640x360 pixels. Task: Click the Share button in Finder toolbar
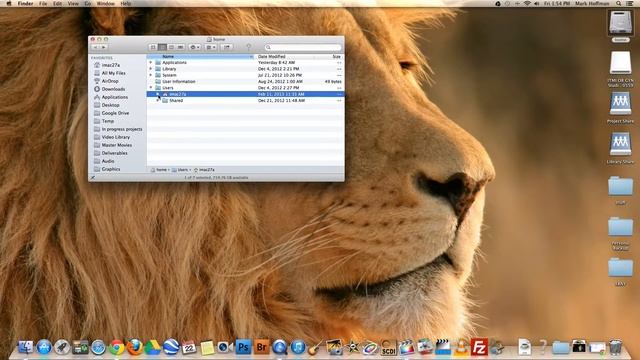(227, 47)
